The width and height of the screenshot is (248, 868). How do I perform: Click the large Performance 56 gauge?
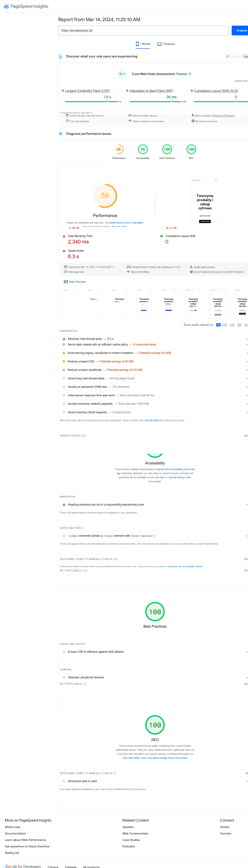coord(105,195)
